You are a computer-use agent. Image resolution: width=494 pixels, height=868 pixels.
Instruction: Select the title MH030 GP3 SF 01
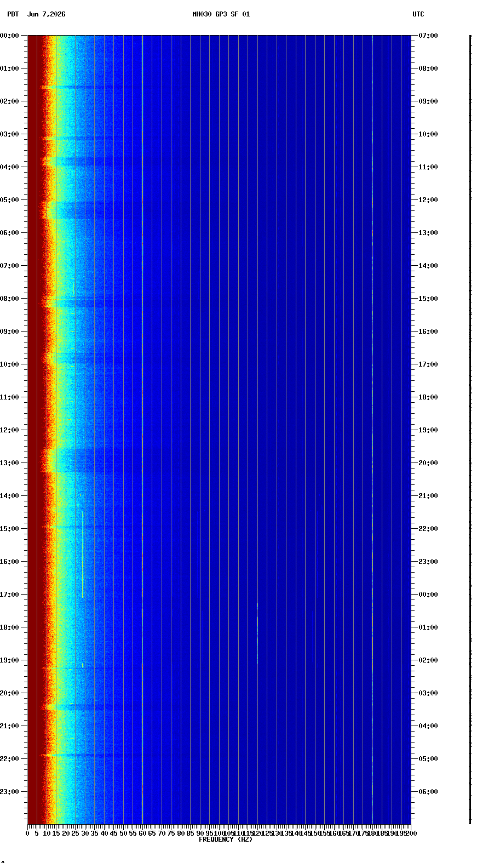click(x=221, y=14)
